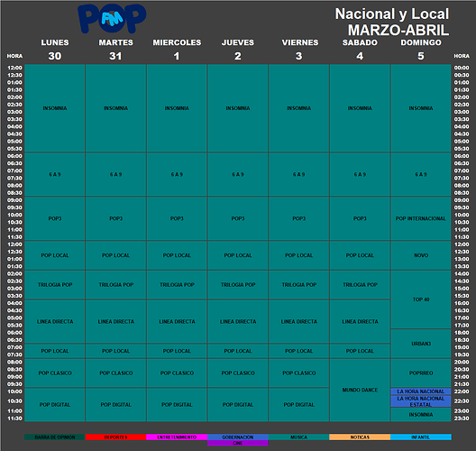This screenshot has height=451, width=476.
Task: Select Sunday's LA HORA NACIONAL block
Action: tap(421, 391)
